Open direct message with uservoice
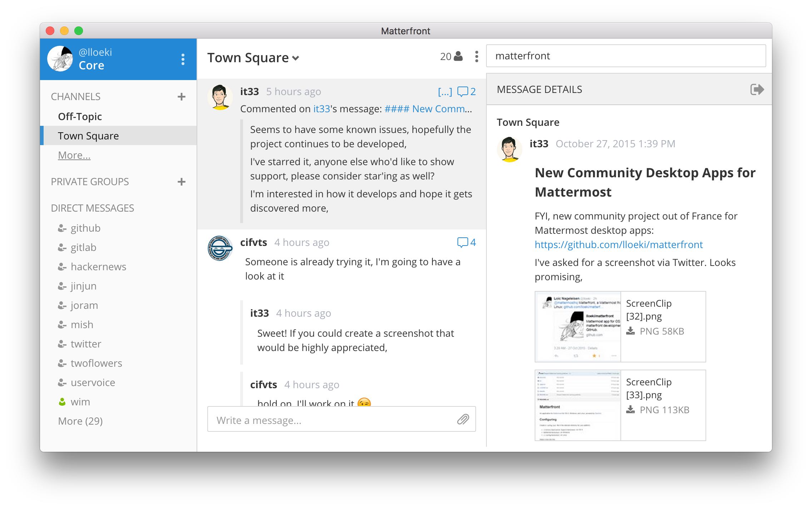The image size is (812, 509). (93, 382)
